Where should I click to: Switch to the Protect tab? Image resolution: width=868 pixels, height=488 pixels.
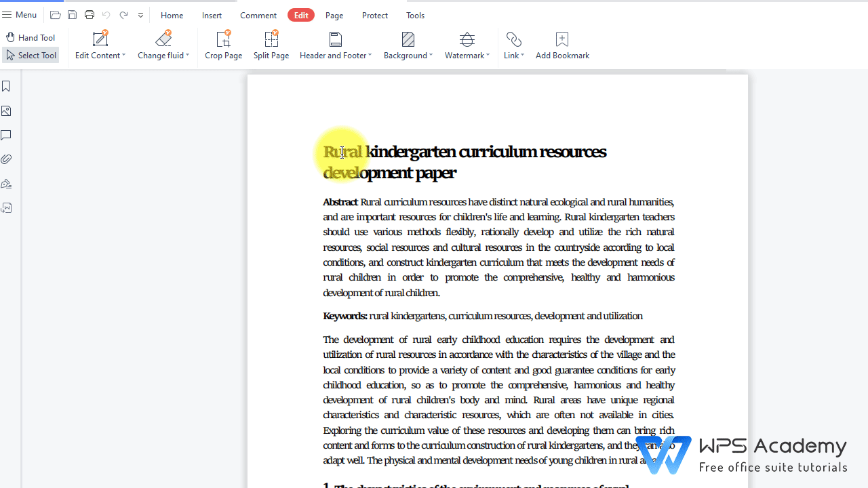click(374, 14)
